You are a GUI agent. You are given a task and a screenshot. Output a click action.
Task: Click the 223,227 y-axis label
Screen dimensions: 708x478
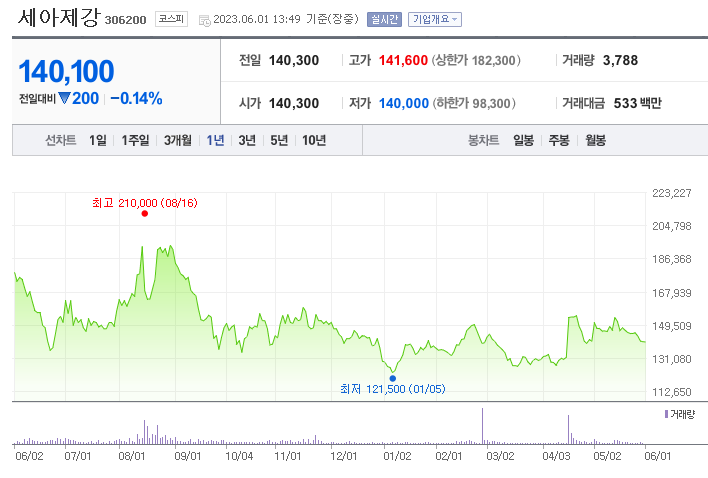(x=672, y=193)
